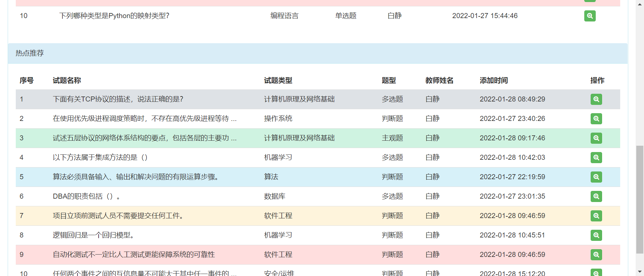Viewport: 644px width, 276px height.
Task: View details of 集成方法 question
Action: (596, 157)
